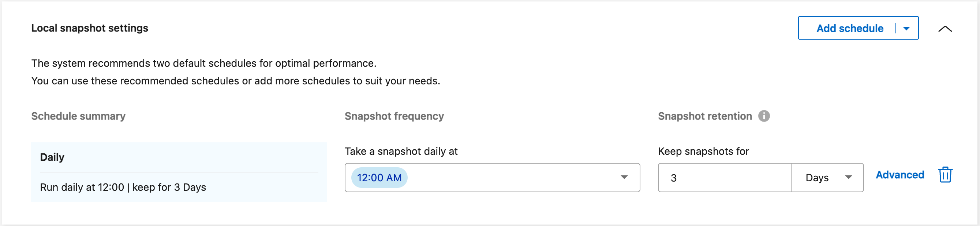Click the 'add more schedules' description line

236,81
